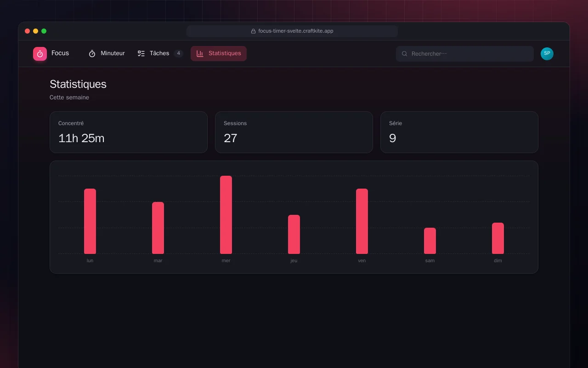The image size is (588, 368).
Task: Click the focus-timer-svelte.craftkite.app address bar
Action: click(x=292, y=31)
